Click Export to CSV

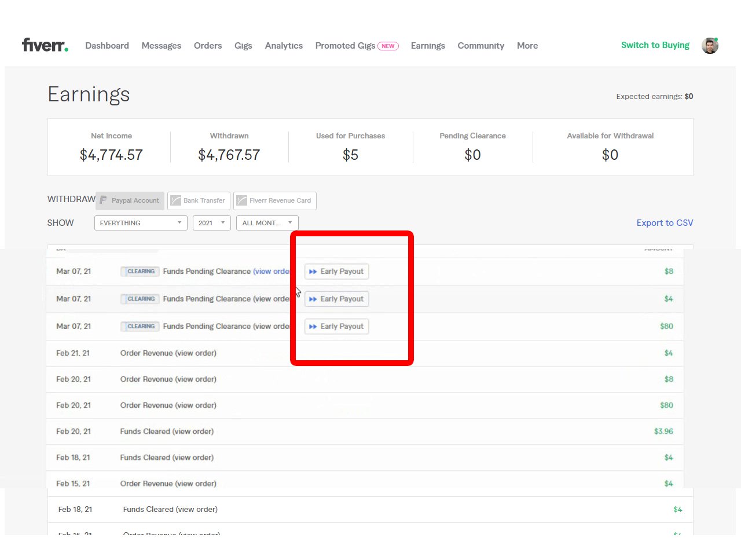point(665,223)
